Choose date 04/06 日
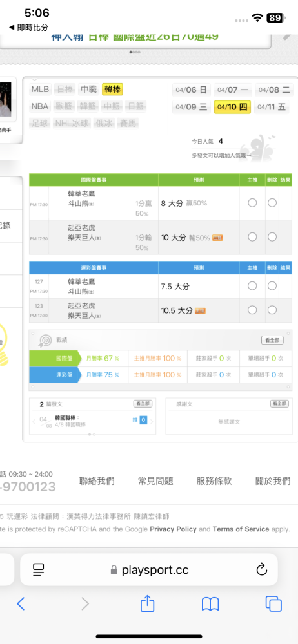 point(192,90)
